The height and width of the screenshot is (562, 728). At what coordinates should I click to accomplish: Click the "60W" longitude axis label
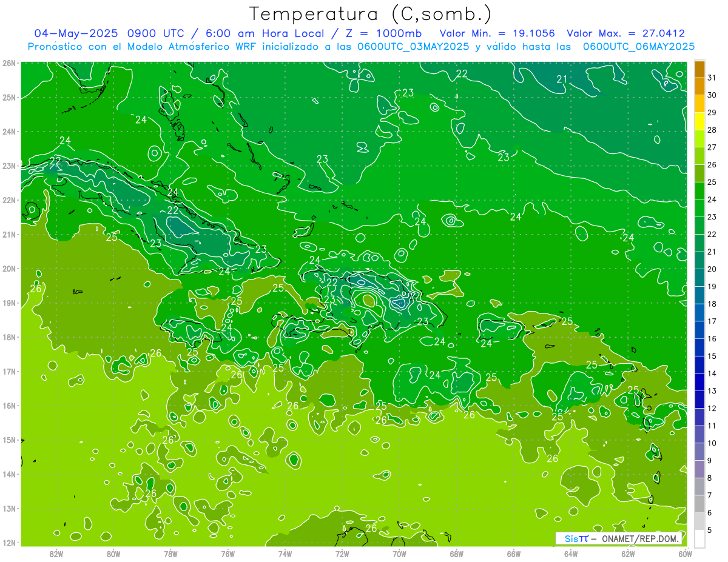coord(686,554)
